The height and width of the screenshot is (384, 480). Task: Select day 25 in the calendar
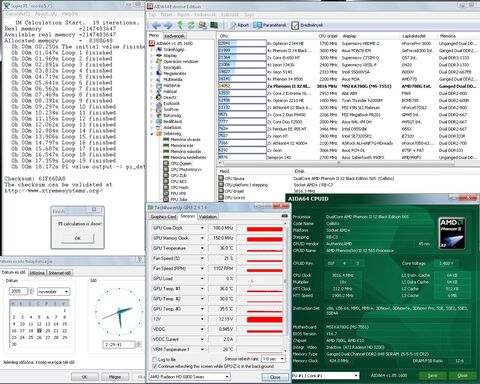pos(31,337)
